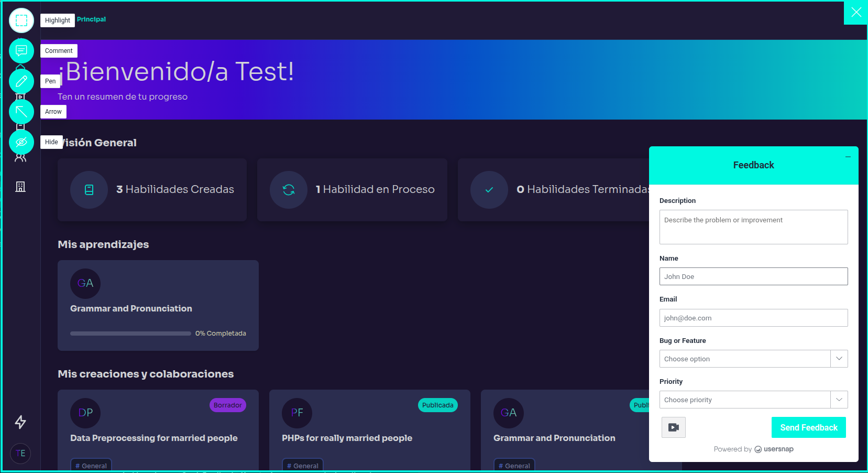
Task: Select the Comment tool
Action: coord(21,51)
